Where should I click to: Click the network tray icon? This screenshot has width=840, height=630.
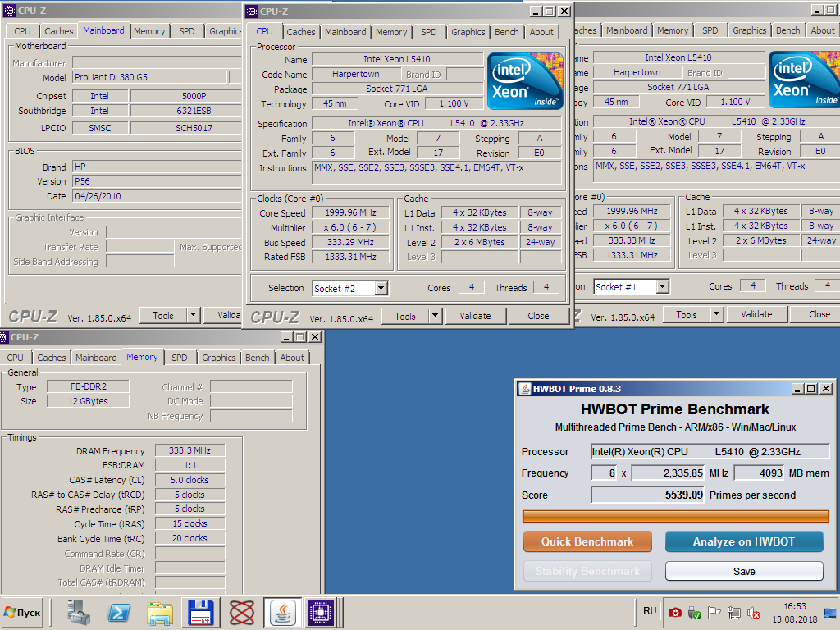pyautogui.click(x=734, y=612)
